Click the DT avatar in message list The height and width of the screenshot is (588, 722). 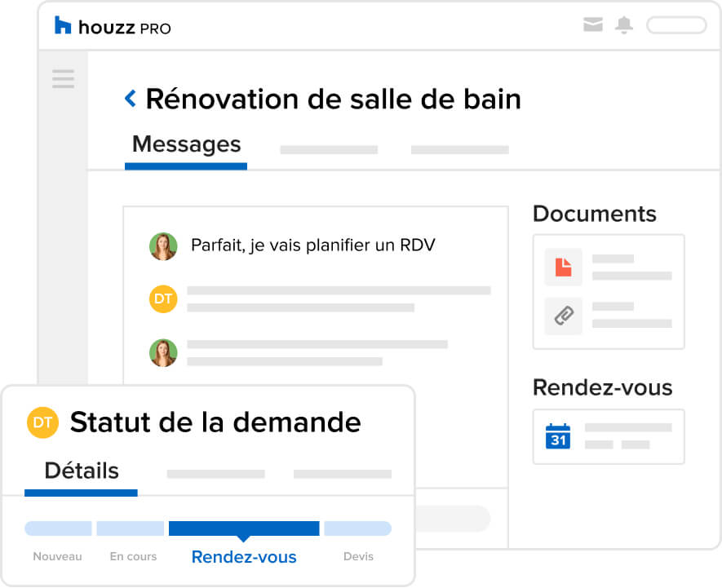click(x=163, y=298)
